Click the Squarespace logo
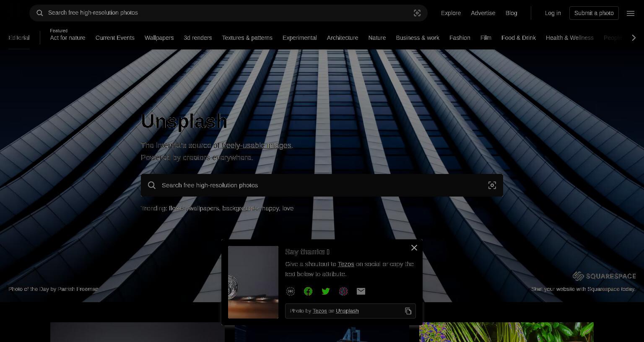Viewport: 644px width, 342px height. (x=604, y=276)
